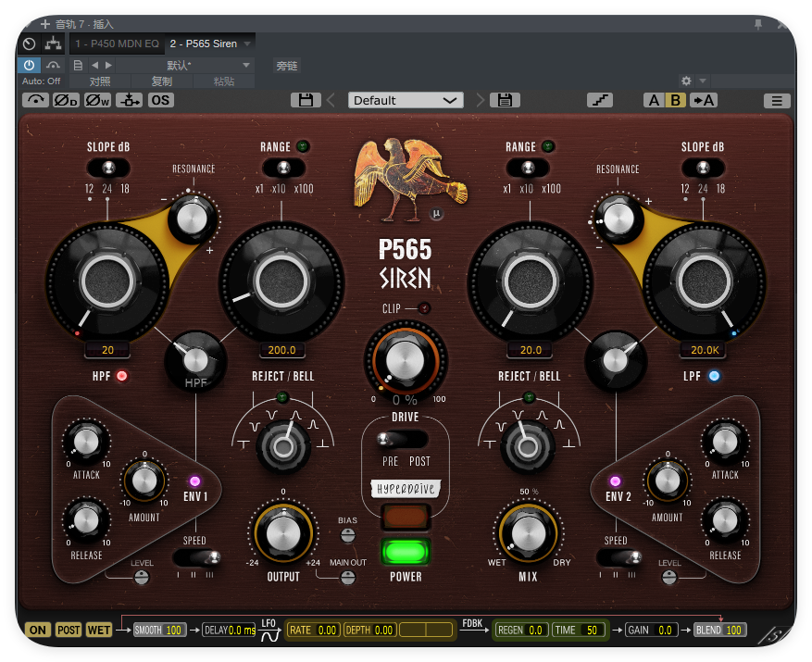Screen dimensions: 812x662
Task: Switch to 1 - P450 MDN EQ tab
Action: (117, 44)
